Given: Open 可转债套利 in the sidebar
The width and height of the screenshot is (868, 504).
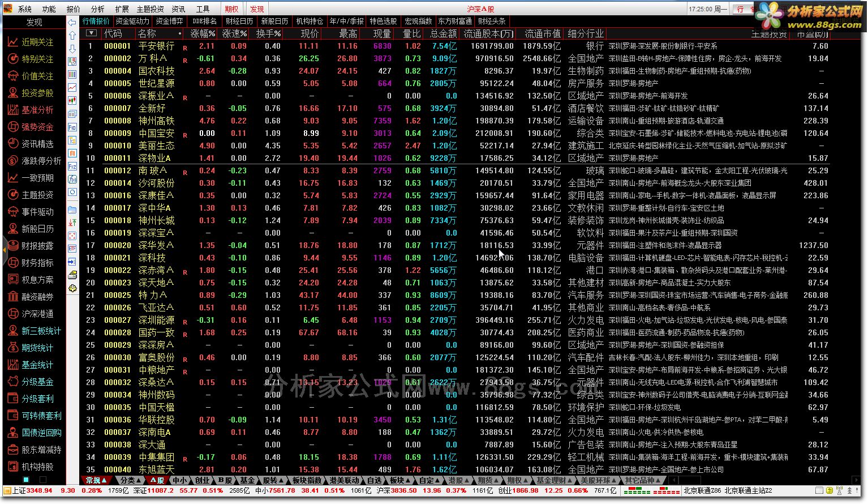Looking at the screenshot, I should (x=34, y=416).
